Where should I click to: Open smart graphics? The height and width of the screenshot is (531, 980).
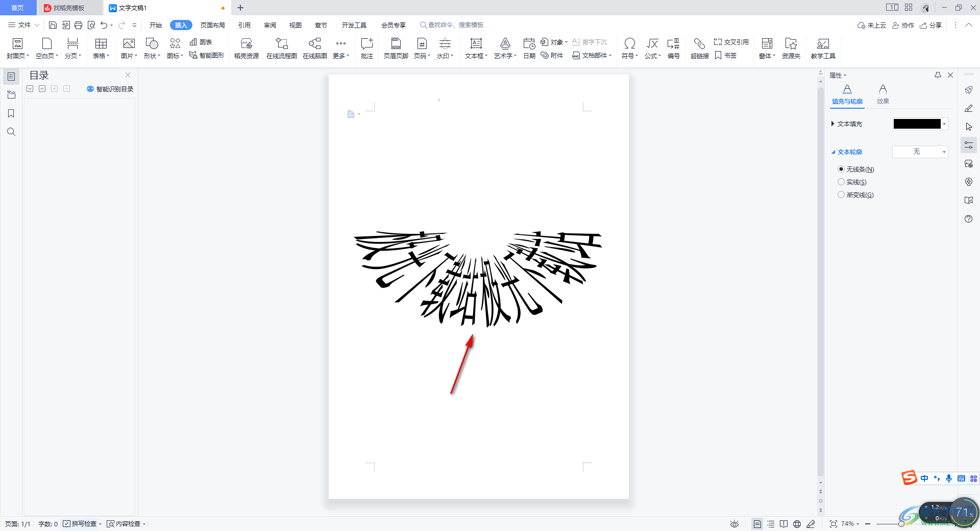(207, 55)
